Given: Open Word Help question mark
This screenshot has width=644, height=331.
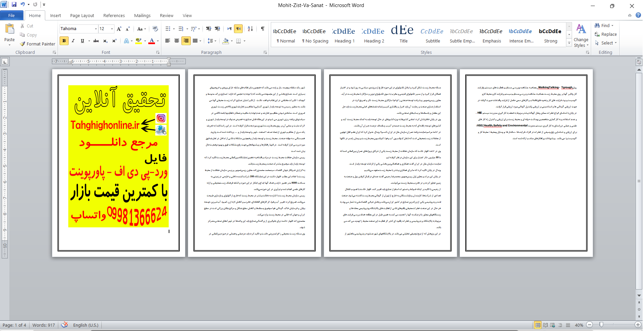Looking at the screenshot, I should point(638,15).
